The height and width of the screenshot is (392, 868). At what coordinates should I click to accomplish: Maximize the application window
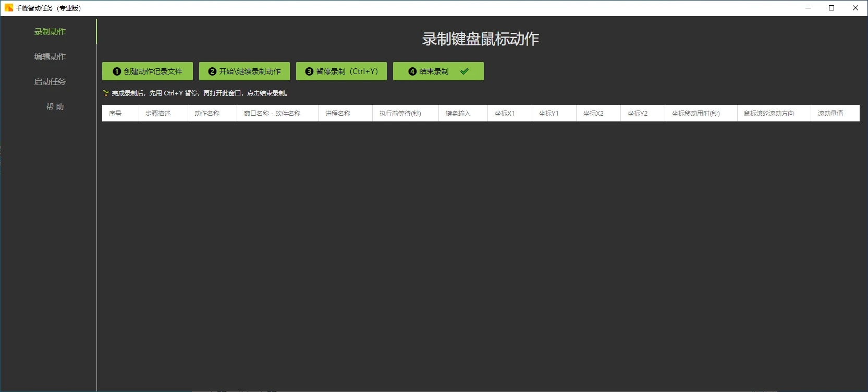pyautogui.click(x=832, y=8)
